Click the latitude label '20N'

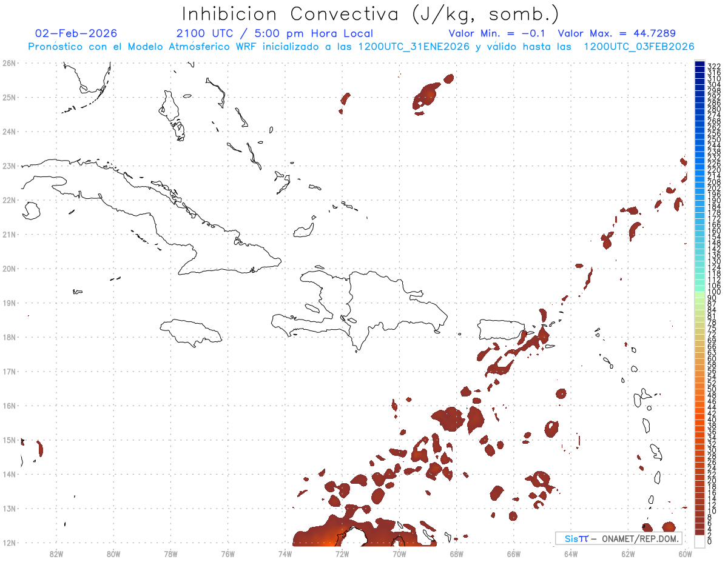8,269
